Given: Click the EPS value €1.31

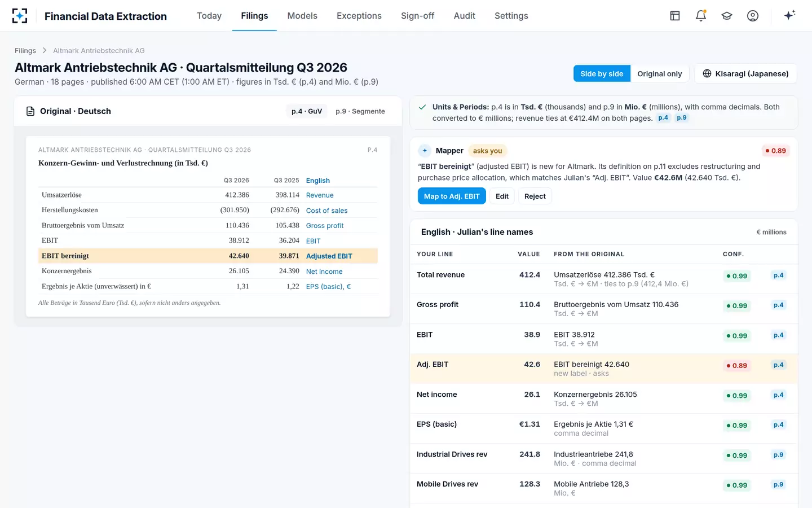Looking at the screenshot, I should point(529,424).
